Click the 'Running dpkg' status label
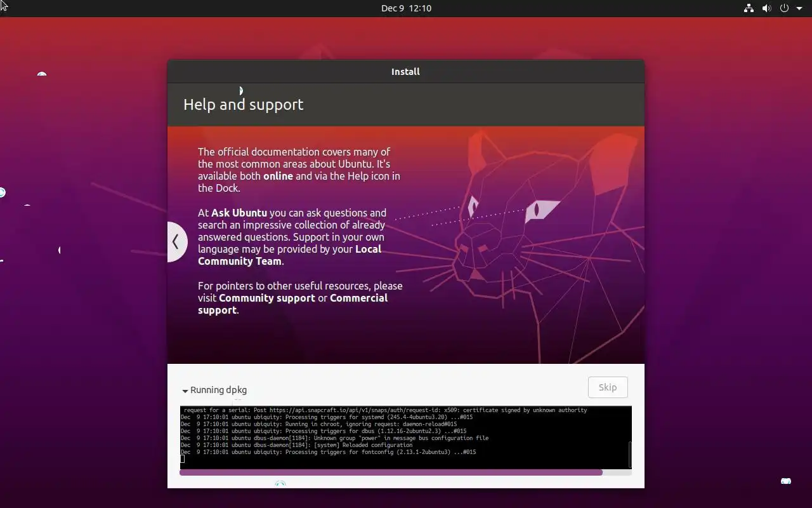This screenshot has width=812, height=508. [x=218, y=390]
